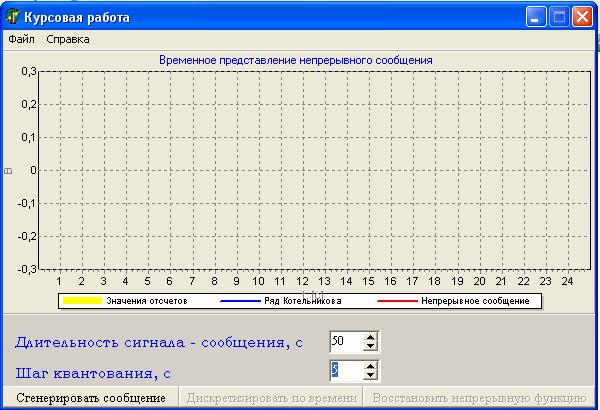Focus the signal duration field showing 50
The image size is (600, 410).
click(347, 341)
